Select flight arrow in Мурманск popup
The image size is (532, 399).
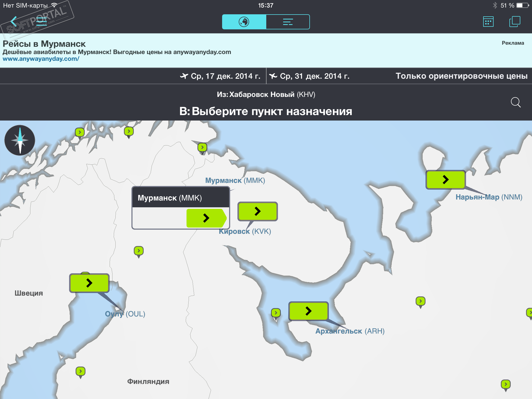pyautogui.click(x=206, y=218)
